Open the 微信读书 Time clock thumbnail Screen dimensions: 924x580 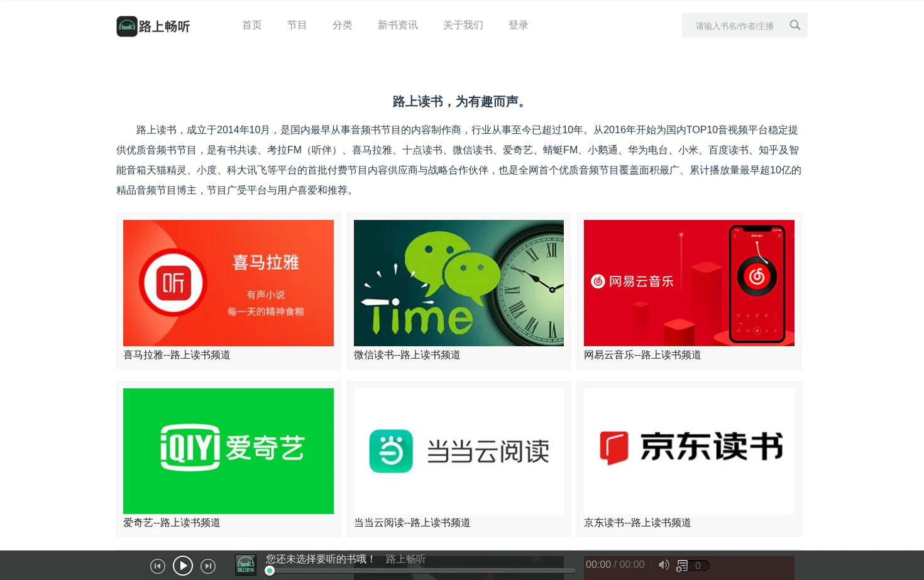click(459, 283)
